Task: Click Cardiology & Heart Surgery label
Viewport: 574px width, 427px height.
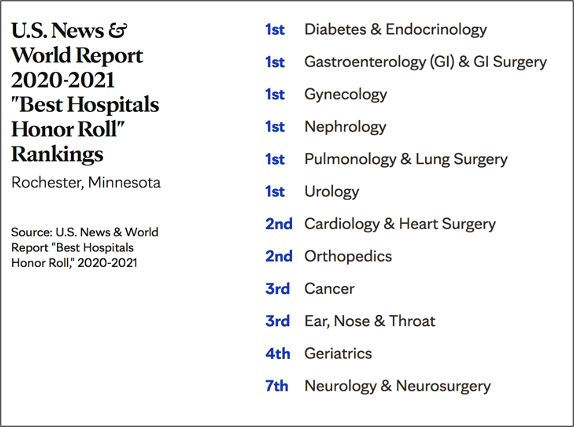Action: [x=400, y=224]
